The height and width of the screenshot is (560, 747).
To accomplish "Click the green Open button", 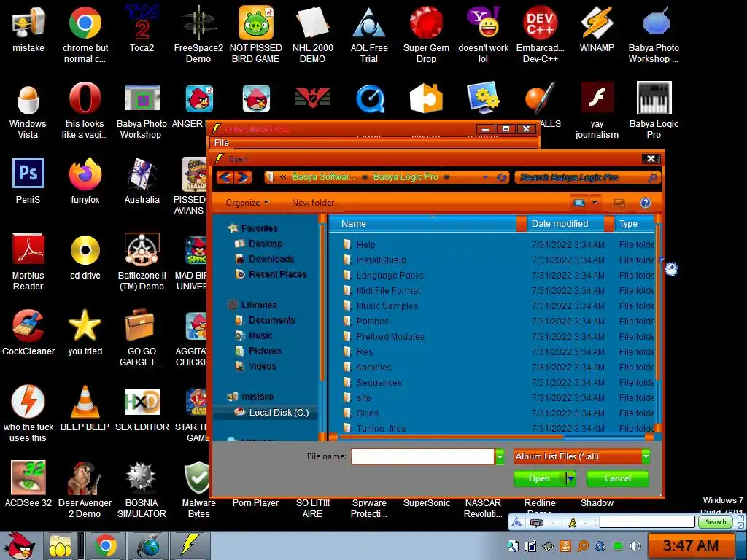I will 539,478.
